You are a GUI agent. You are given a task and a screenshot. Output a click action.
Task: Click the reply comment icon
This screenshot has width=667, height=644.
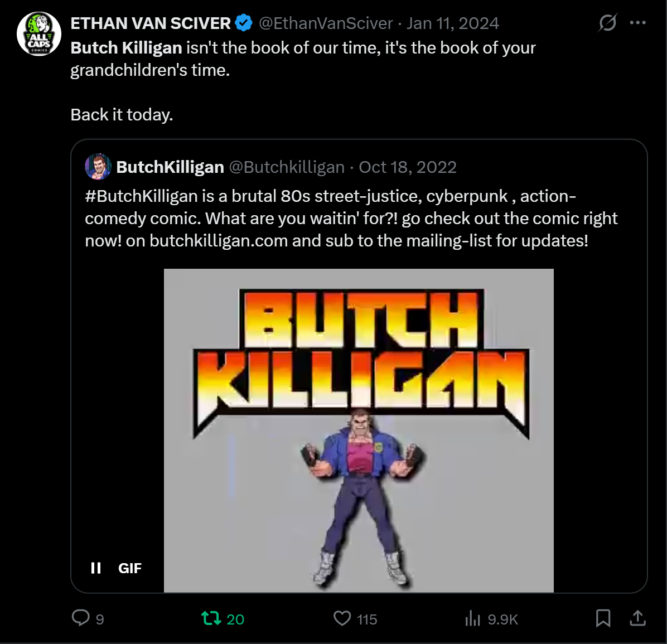click(81, 618)
